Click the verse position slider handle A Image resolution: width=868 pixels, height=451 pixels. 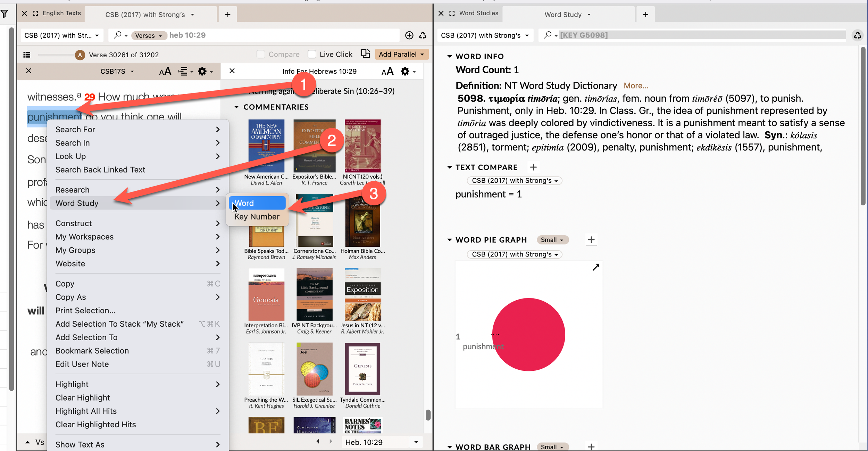click(x=80, y=55)
